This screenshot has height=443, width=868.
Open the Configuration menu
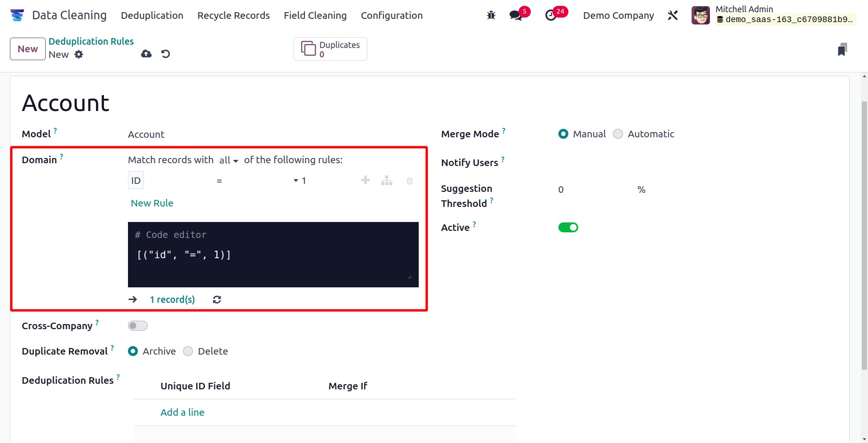tap(392, 16)
